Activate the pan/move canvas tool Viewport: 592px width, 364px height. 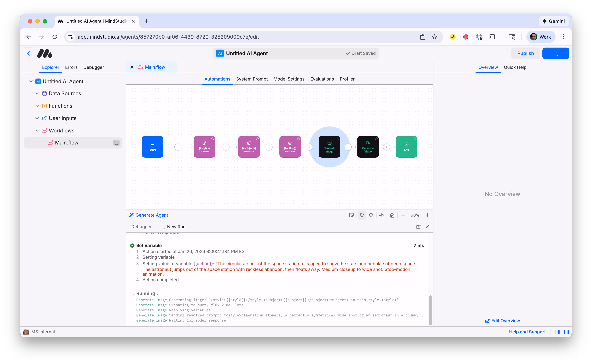371,215
